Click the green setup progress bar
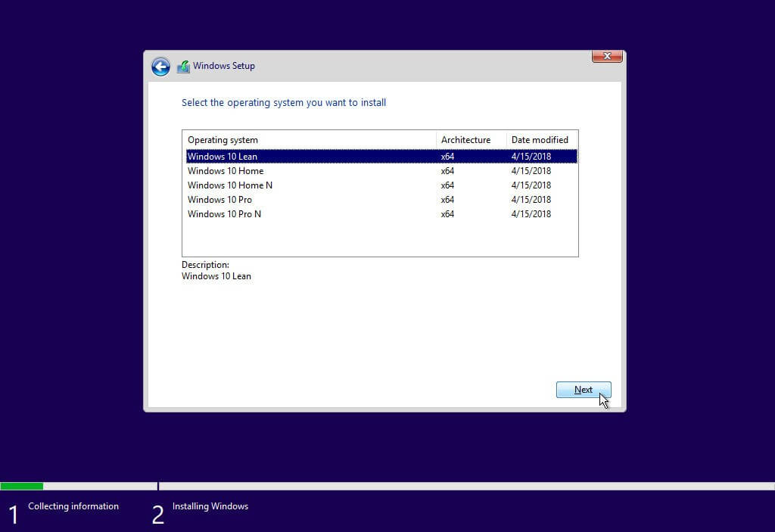The width and height of the screenshot is (775, 532). tap(22, 486)
